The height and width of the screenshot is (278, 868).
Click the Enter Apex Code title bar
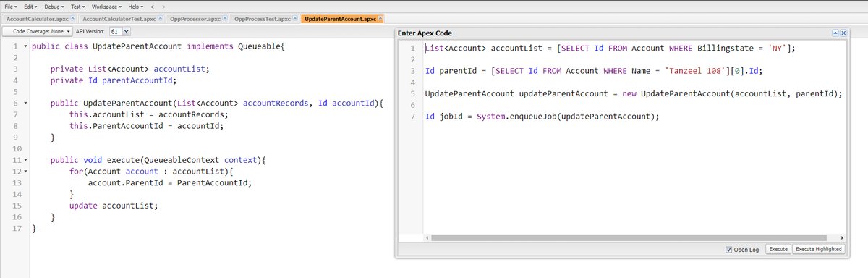[x=622, y=33]
